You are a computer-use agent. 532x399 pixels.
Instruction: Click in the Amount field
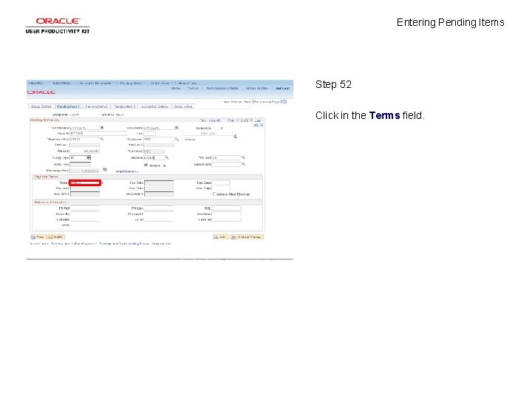point(84,151)
